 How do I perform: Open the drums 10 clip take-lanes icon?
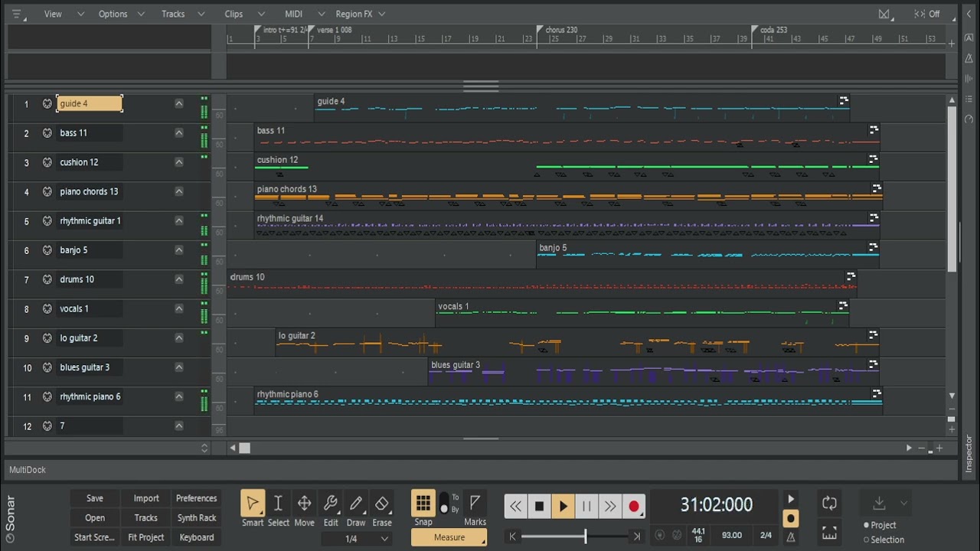[x=851, y=276]
